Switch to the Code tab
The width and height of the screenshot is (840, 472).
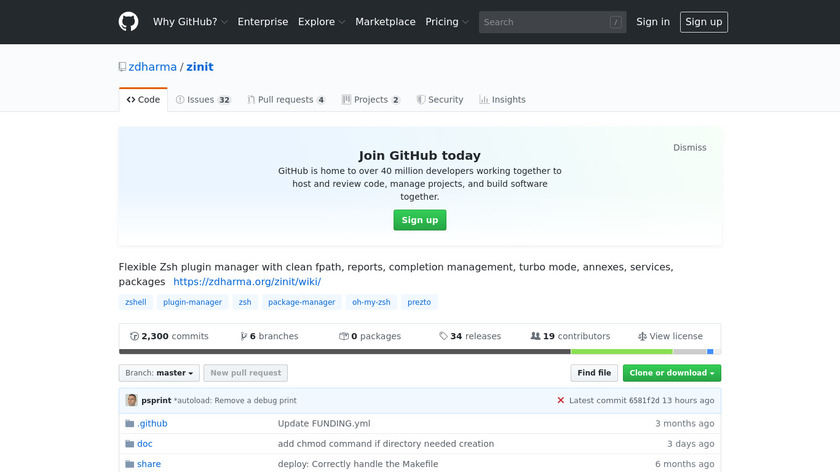tap(143, 100)
